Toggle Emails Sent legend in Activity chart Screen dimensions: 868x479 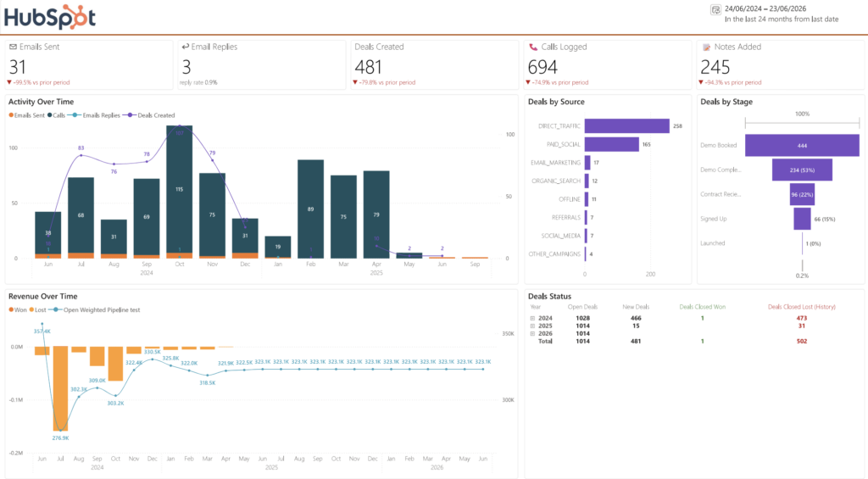coord(26,115)
